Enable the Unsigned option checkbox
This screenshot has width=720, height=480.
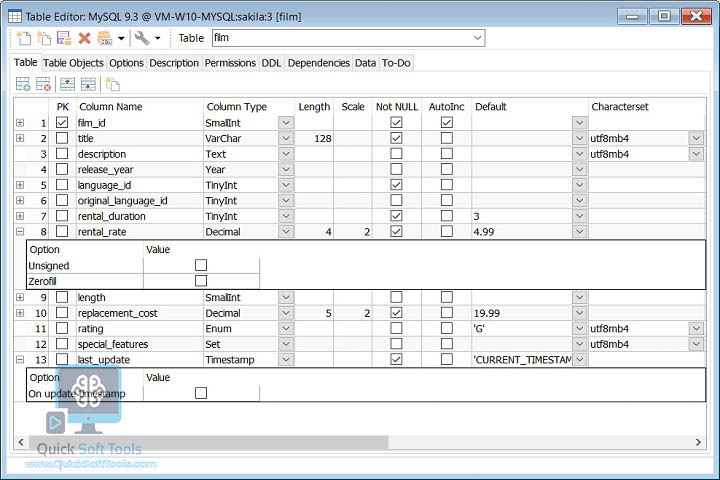201,265
